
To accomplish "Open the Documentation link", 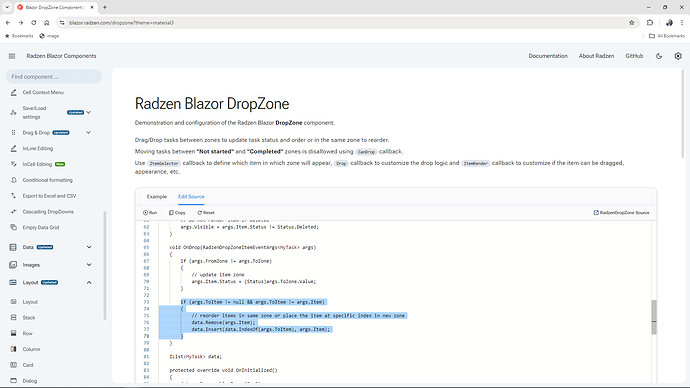I will [548, 56].
